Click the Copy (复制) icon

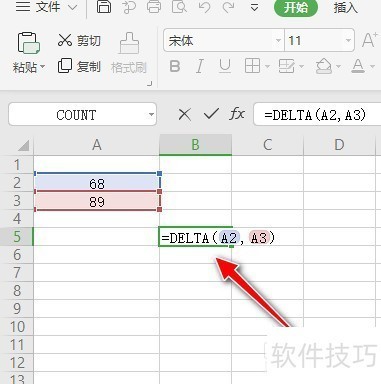[x=65, y=66]
